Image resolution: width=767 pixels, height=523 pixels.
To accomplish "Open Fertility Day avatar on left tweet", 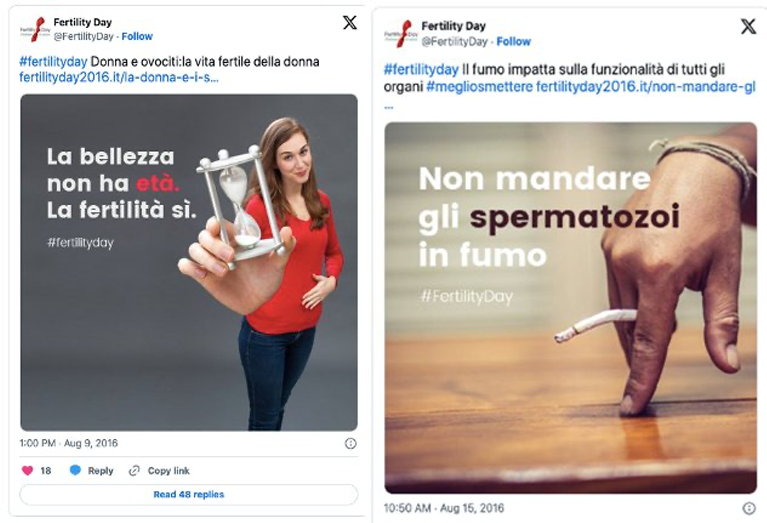I will 35,29.
